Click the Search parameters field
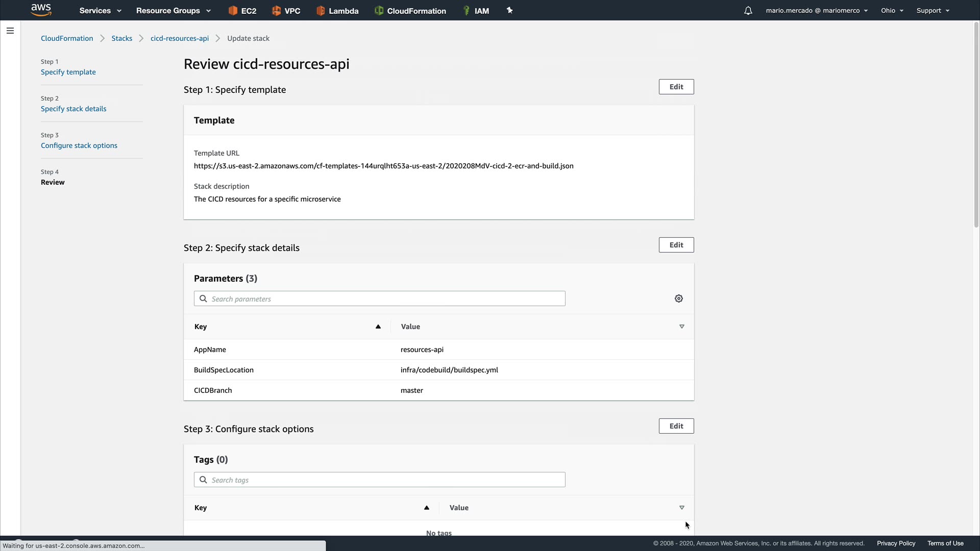980x551 pixels. (x=379, y=298)
